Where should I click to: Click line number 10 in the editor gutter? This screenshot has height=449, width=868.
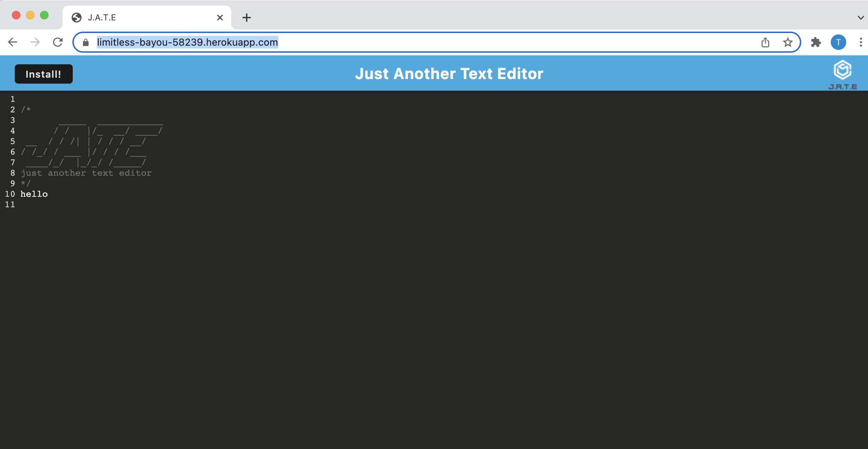[11, 194]
